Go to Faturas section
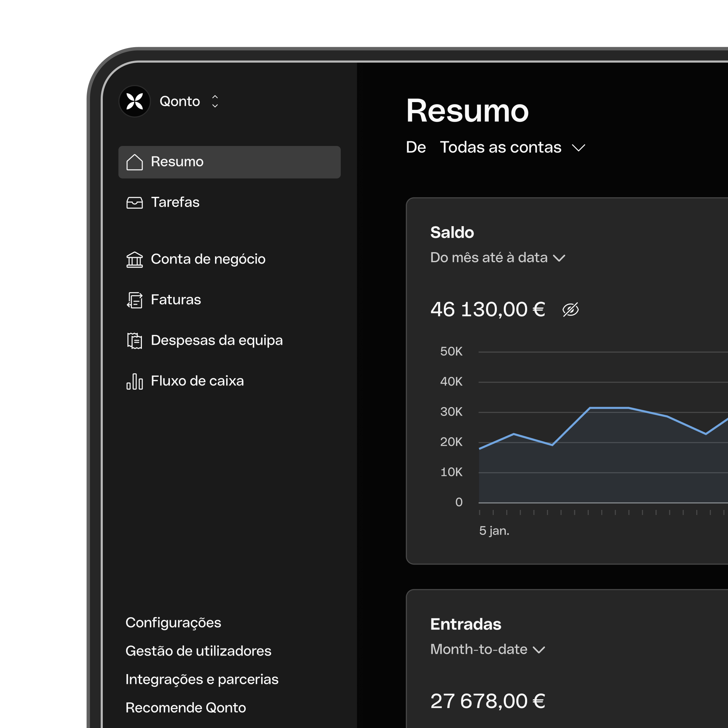Viewport: 728px width, 728px height. click(176, 300)
